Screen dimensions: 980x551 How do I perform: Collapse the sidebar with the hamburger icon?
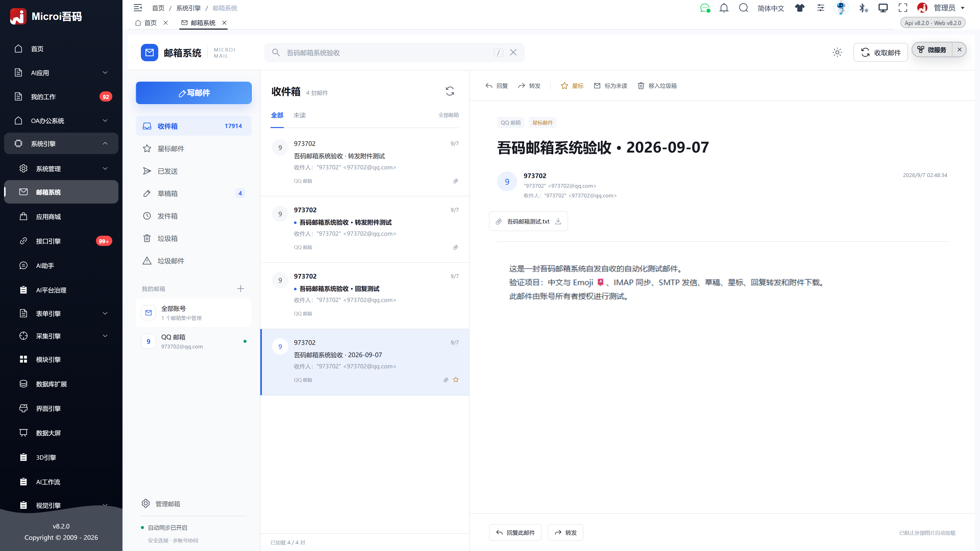click(x=138, y=8)
